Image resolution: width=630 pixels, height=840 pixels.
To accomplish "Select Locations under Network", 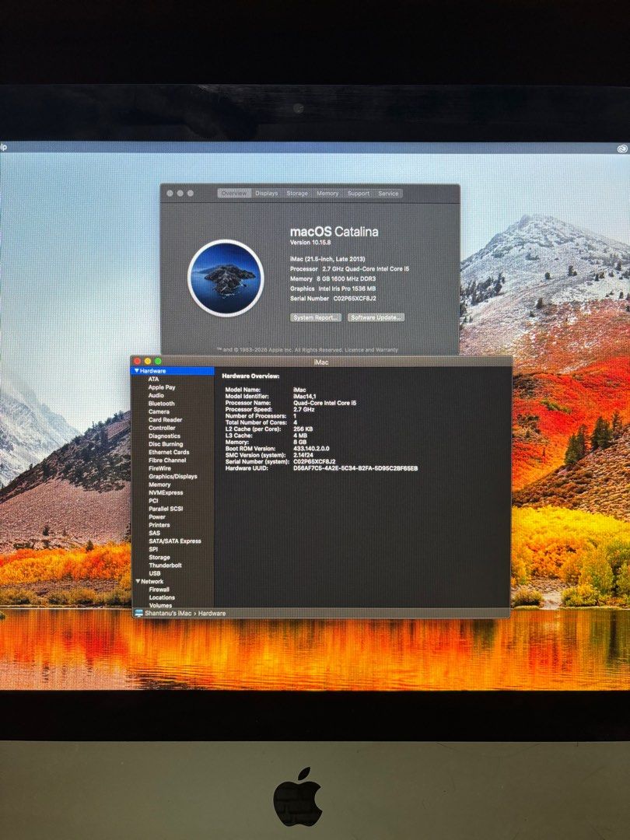I will (x=163, y=597).
